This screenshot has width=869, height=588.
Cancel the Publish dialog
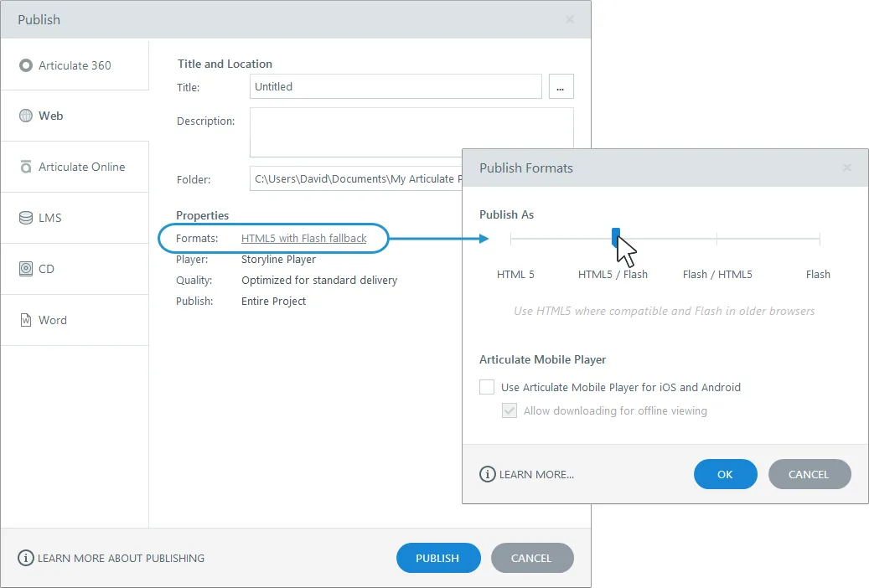[x=531, y=558]
